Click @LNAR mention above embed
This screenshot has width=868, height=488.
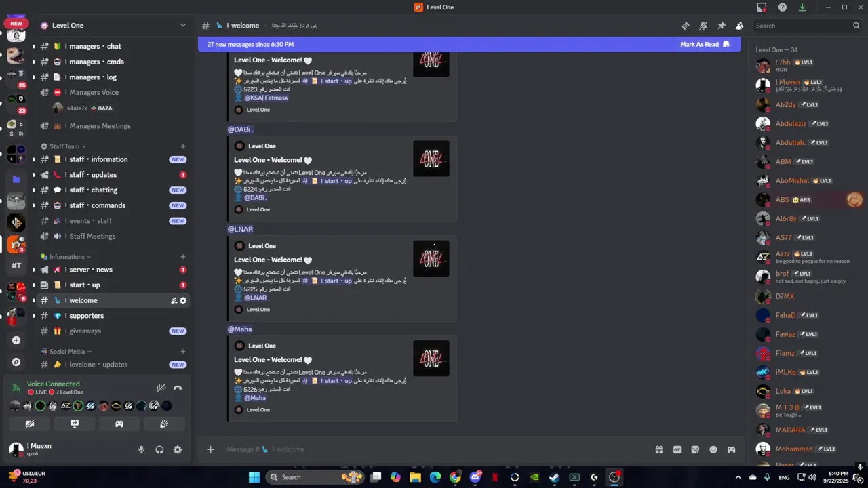tap(240, 229)
